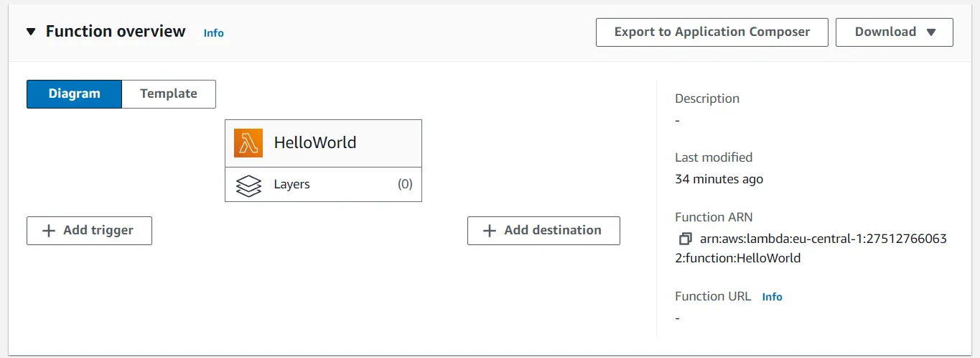Click the Layers stack icon

point(248,185)
